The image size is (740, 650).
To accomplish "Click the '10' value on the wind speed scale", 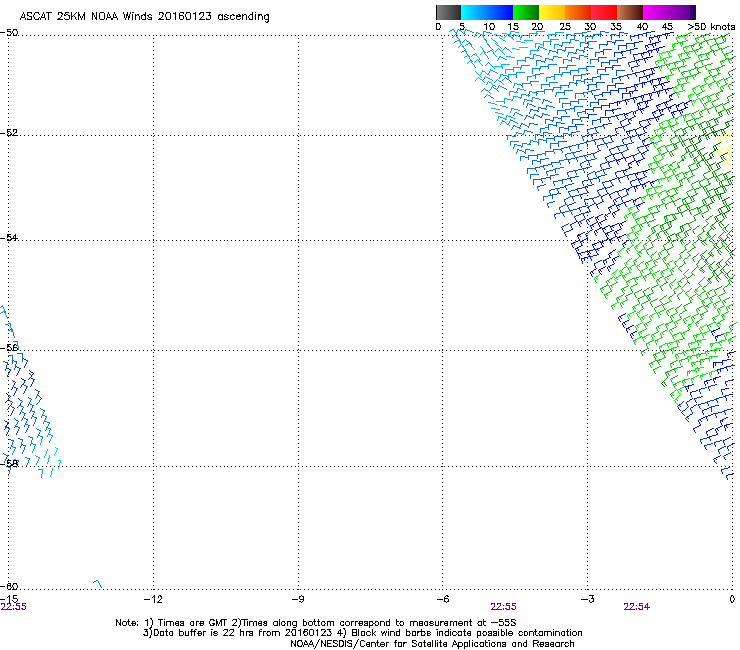I will (x=489, y=27).
